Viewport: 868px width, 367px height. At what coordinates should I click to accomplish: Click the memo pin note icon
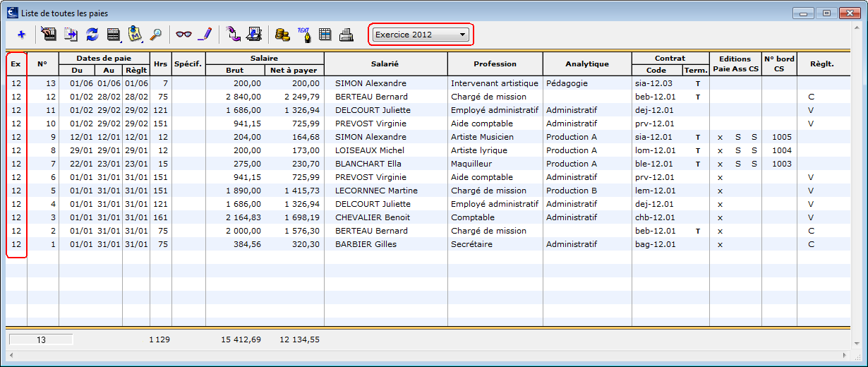click(x=135, y=34)
